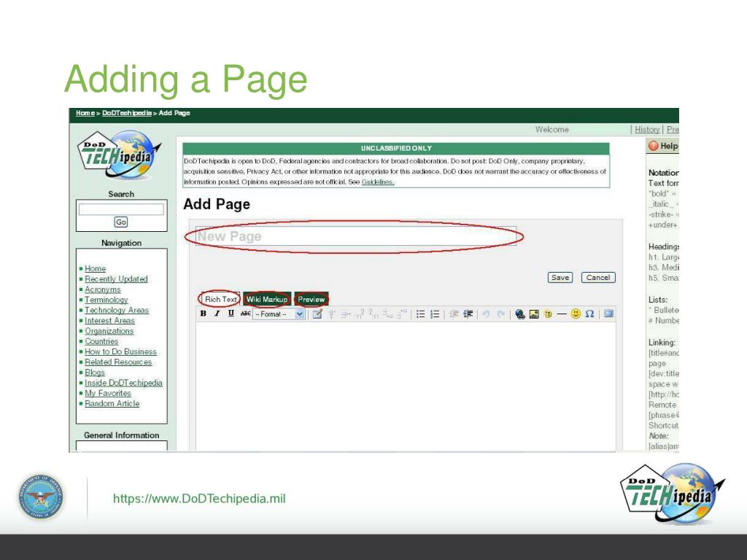Click the https://www.DoDTechipedia.mil URL text
The image size is (747, 560).
[199, 499]
